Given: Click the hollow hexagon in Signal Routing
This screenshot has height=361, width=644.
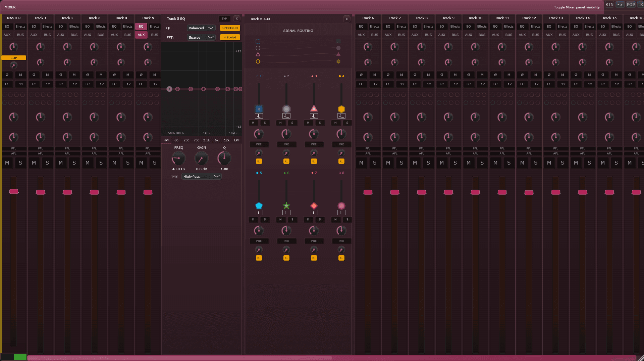Looking at the screenshot, I should tap(258, 61).
